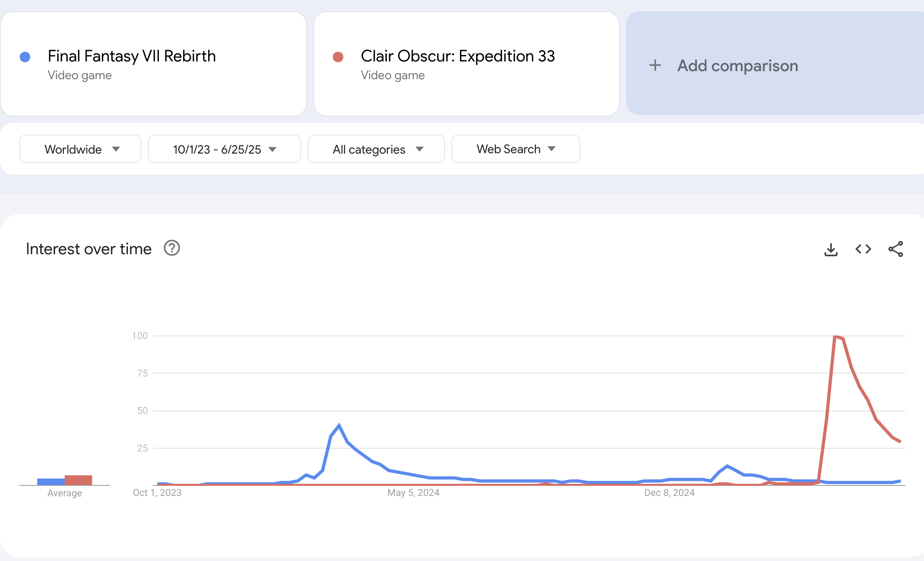Screen dimensions: 924x561
Task: Edit the Final Fantasy VII Rebirth search term
Action: pyautogui.click(x=131, y=56)
